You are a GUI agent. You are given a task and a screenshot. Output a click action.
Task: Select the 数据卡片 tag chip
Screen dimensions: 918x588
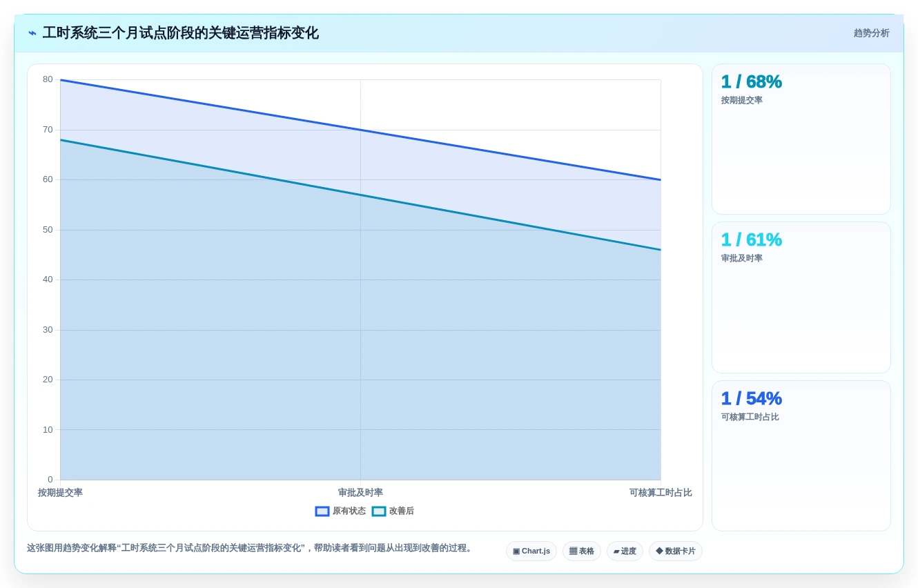pos(676,551)
